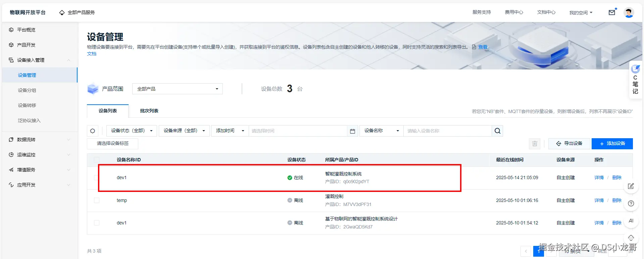
Task: Click the 请选择设备标签 tag selector
Action: coord(113,144)
